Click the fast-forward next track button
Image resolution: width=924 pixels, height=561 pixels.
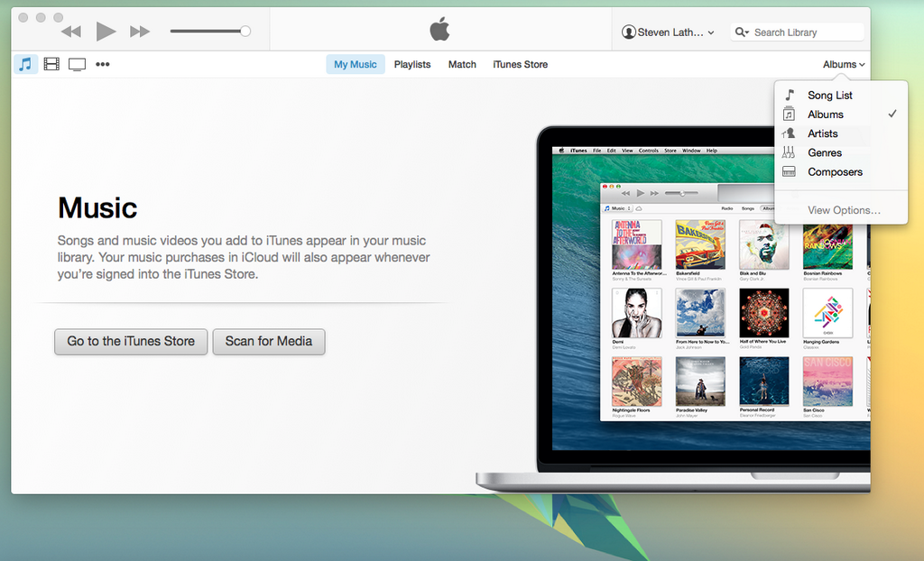(140, 32)
